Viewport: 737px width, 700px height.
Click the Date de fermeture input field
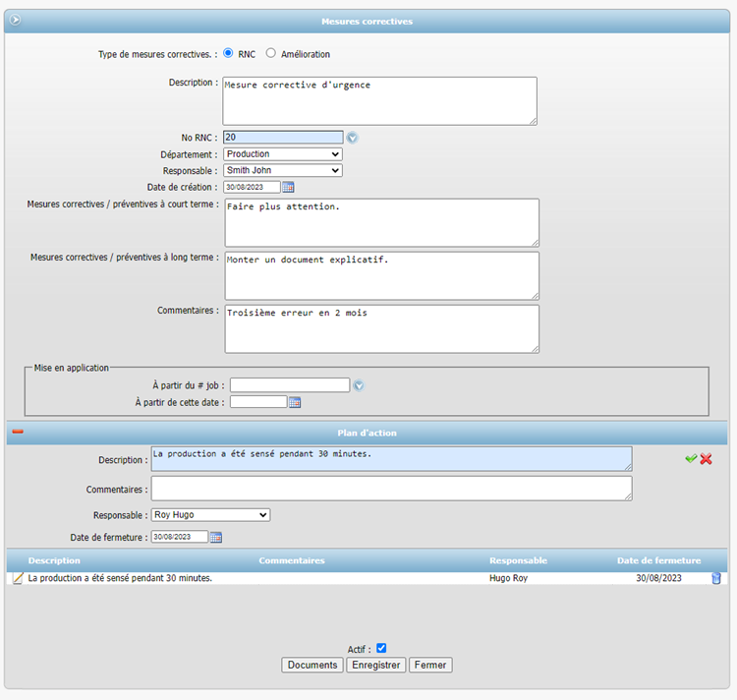tap(180, 537)
